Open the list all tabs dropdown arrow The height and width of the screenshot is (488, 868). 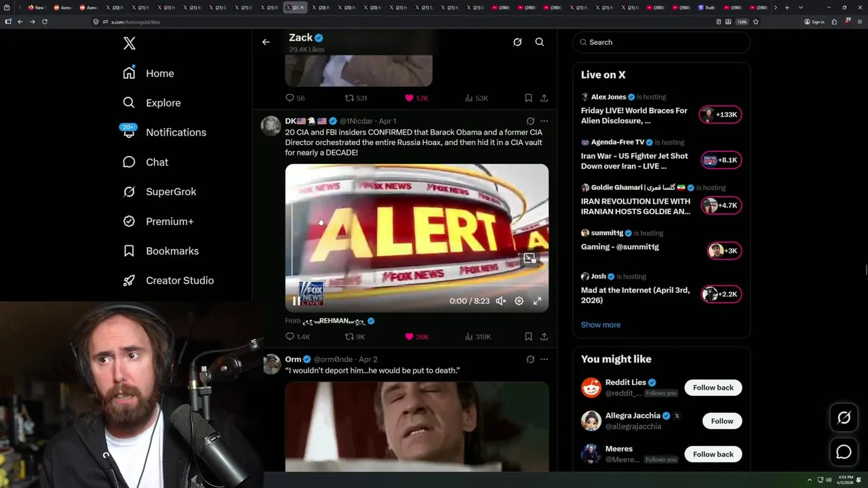point(801,7)
